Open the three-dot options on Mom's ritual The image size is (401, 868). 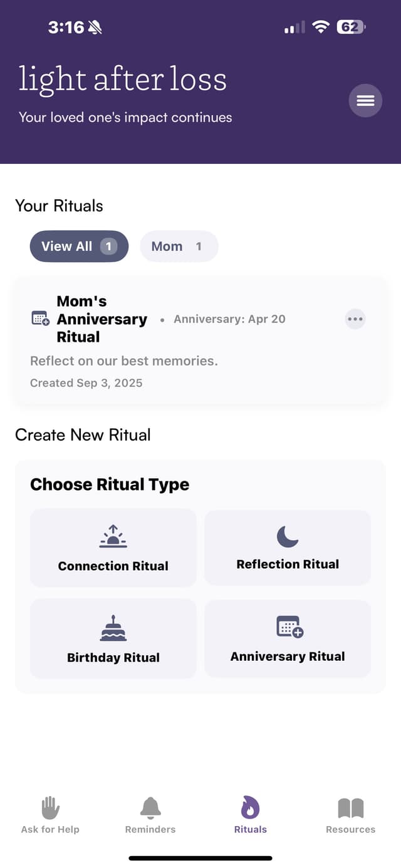click(355, 319)
